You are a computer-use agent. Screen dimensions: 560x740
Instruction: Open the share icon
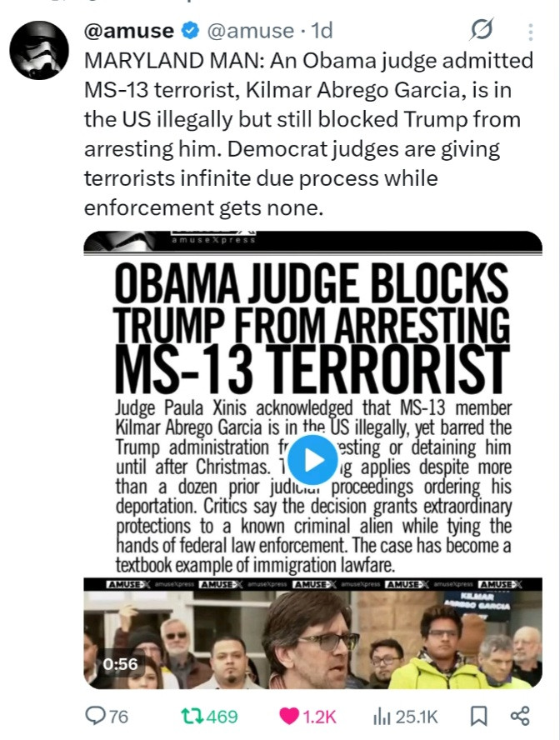click(x=520, y=716)
